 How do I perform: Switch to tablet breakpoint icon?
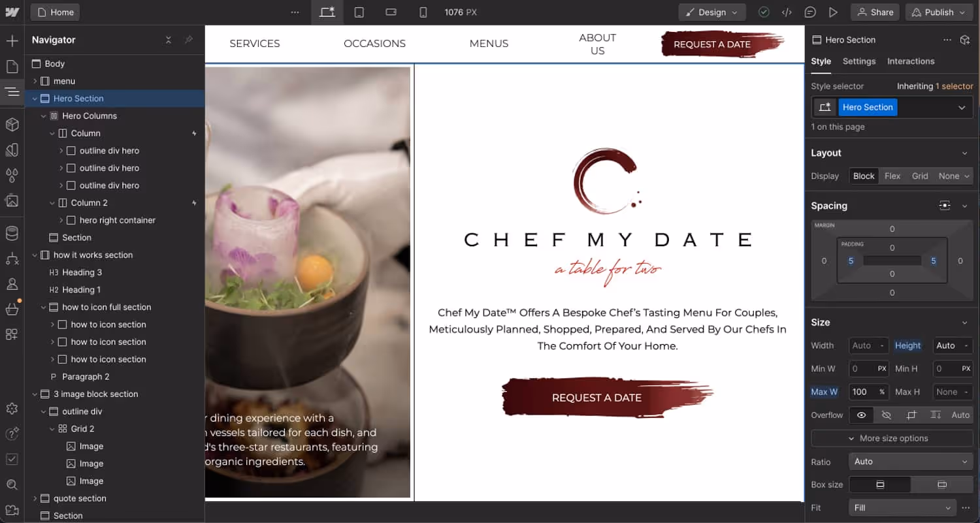tap(359, 12)
